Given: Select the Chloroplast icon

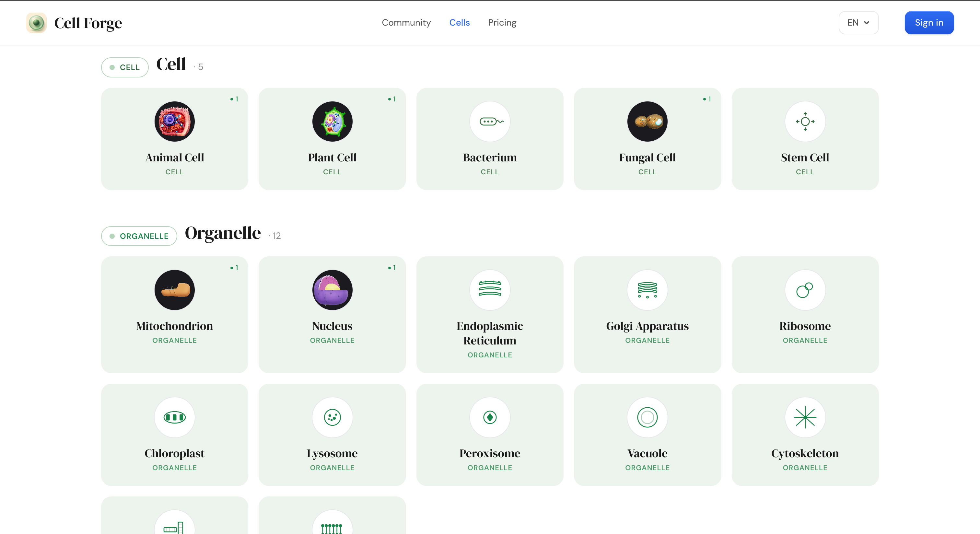Looking at the screenshot, I should pos(175,418).
